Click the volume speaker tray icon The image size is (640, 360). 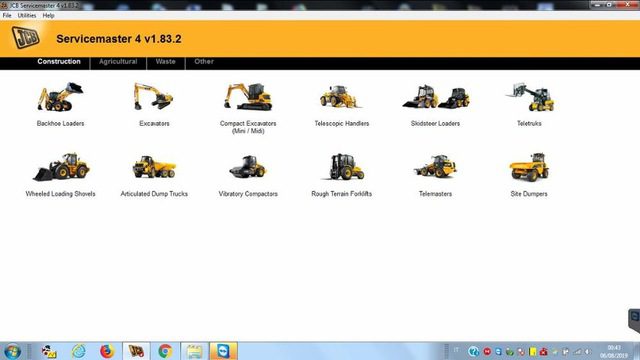tap(587, 351)
